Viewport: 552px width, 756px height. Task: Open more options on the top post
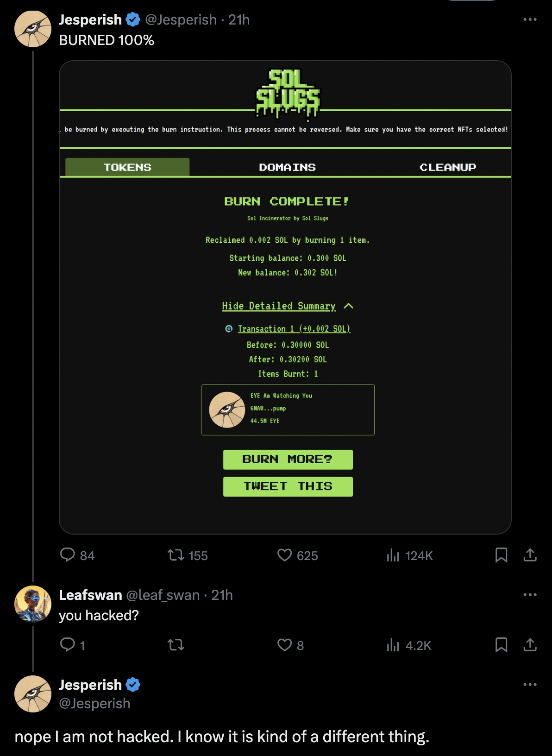click(530, 19)
